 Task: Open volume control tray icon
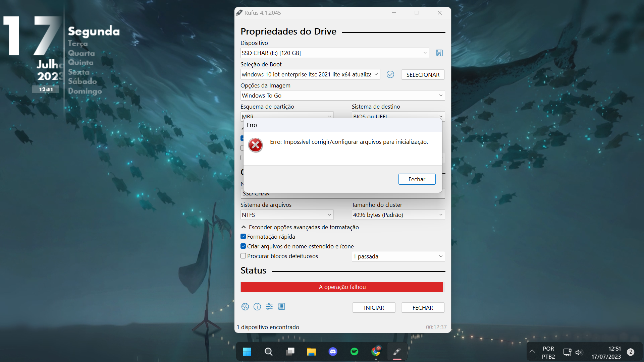579,352
